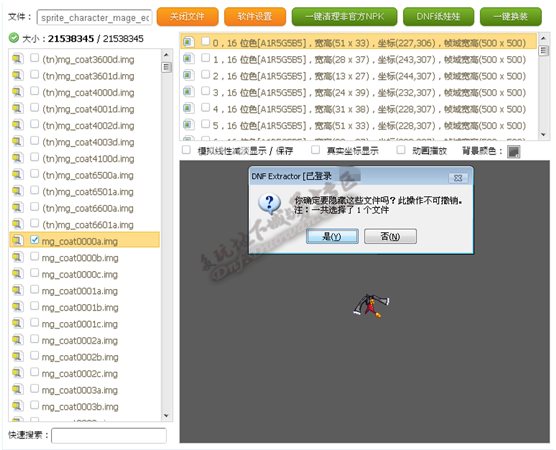The image size is (556, 450).
Task: Click the icon beside (tn)mg_coat3601d.img
Action: click(17, 75)
